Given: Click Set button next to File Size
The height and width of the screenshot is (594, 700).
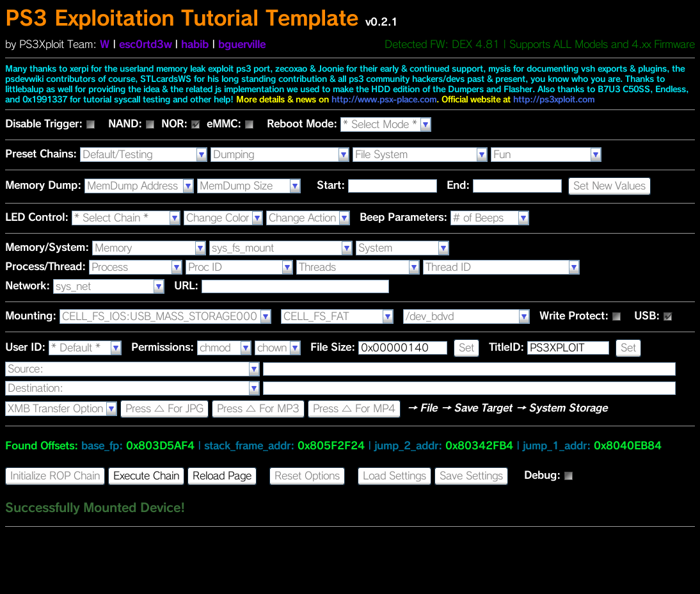Looking at the screenshot, I should [x=466, y=348].
